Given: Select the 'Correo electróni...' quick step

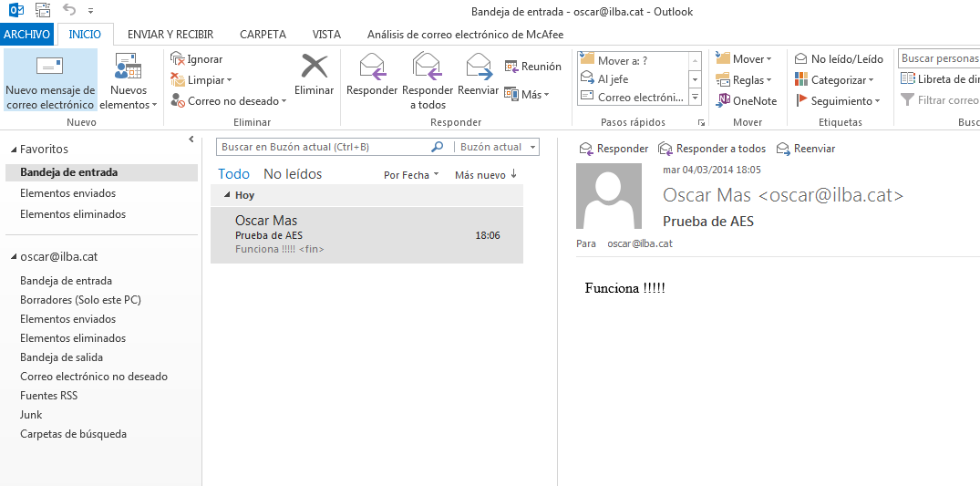Looking at the screenshot, I should pyautogui.click(x=633, y=97).
